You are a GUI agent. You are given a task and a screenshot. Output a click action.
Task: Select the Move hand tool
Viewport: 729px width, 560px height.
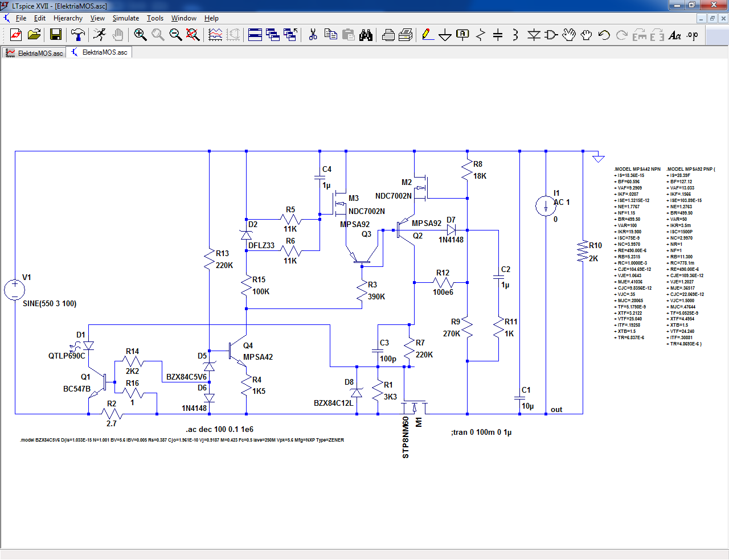pyautogui.click(x=569, y=35)
